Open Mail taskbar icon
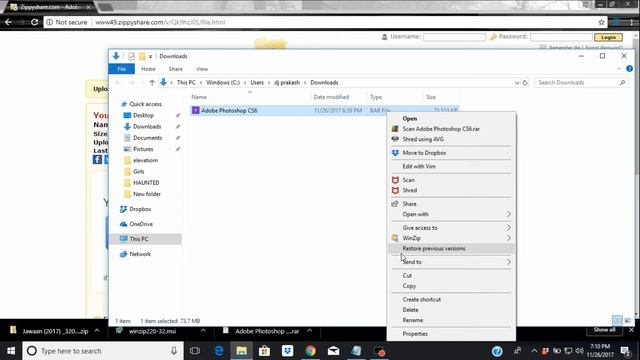This screenshot has height=360, width=640. pyautogui.click(x=333, y=351)
